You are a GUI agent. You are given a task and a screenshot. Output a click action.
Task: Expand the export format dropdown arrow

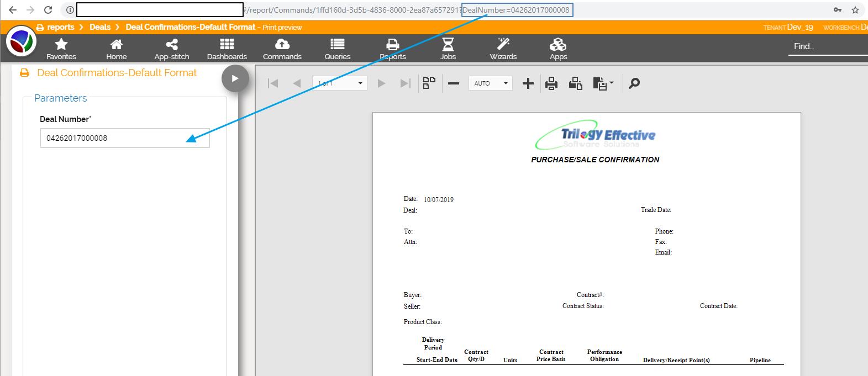click(611, 83)
